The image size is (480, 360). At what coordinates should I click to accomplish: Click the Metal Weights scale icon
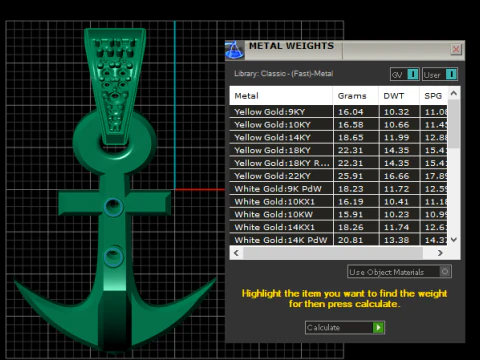[235, 50]
